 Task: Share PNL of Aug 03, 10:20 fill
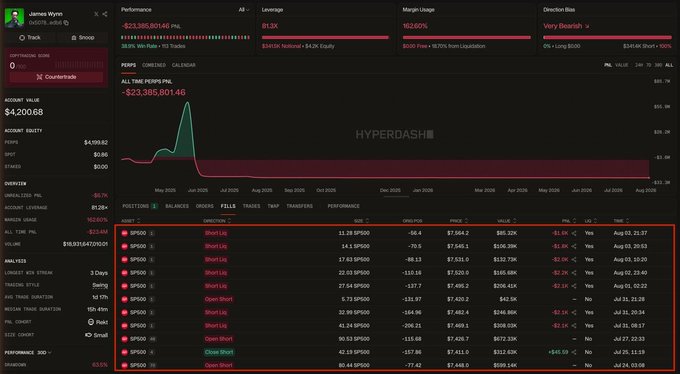(574, 259)
